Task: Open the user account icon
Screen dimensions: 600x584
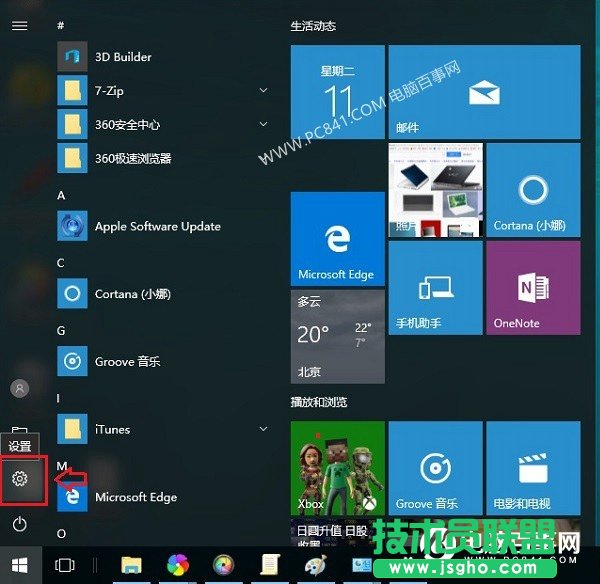Action: tap(20, 389)
